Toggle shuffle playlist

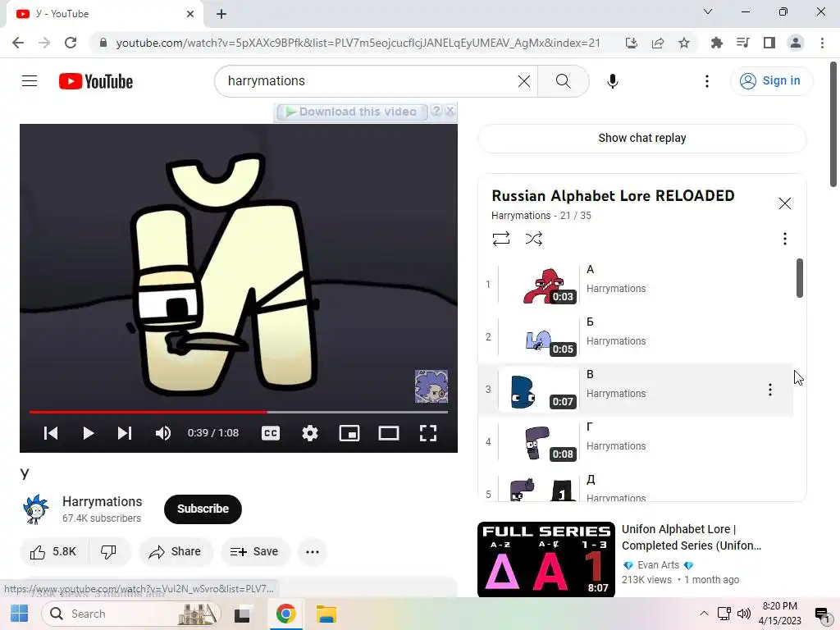tap(533, 239)
